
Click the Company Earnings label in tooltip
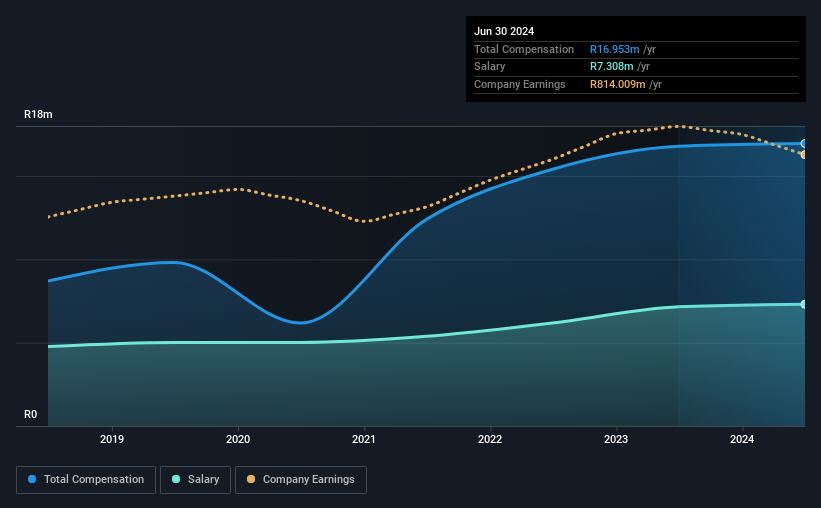pyautogui.click(x=519, y=84)
